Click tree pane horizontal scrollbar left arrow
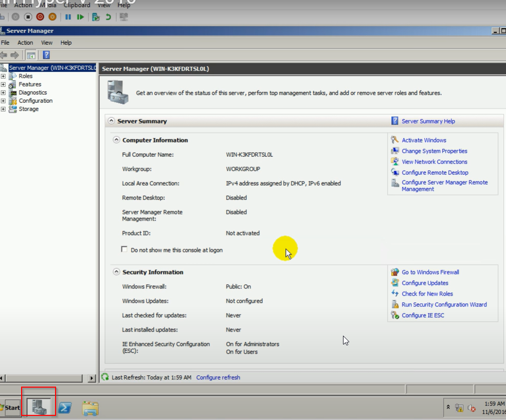This screenshot has height=420, width=506. 2,378
